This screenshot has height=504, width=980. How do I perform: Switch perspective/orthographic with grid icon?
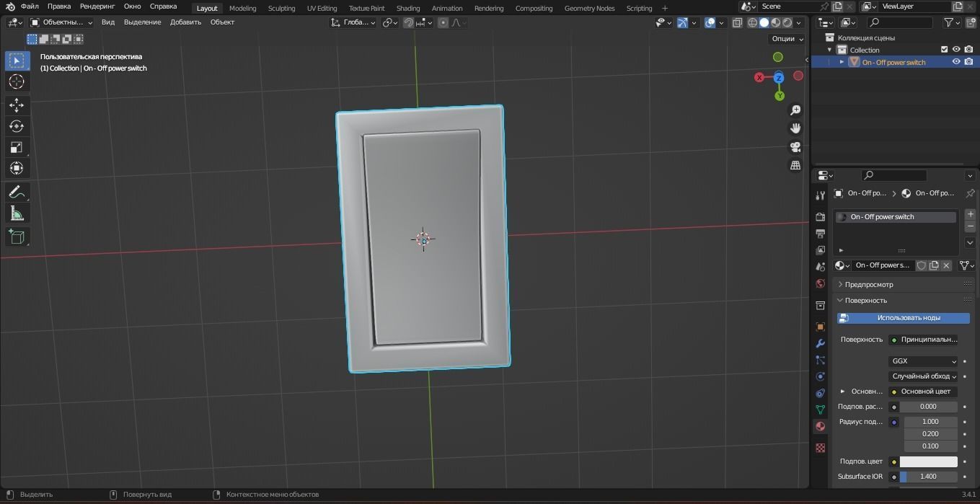tap(795, 165)
